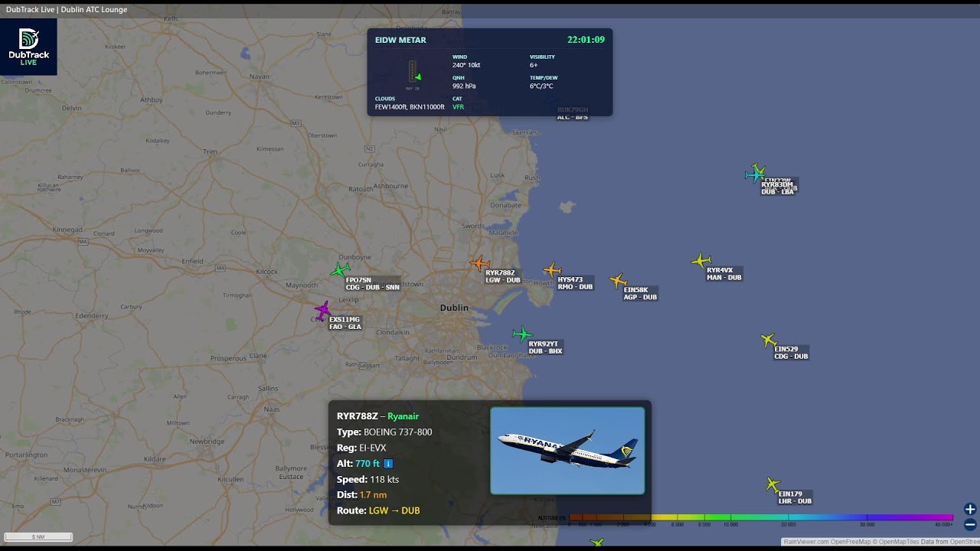Click the EIN179 LHR - DUB label
Viewport: 980px width, 551px height.
795,497
